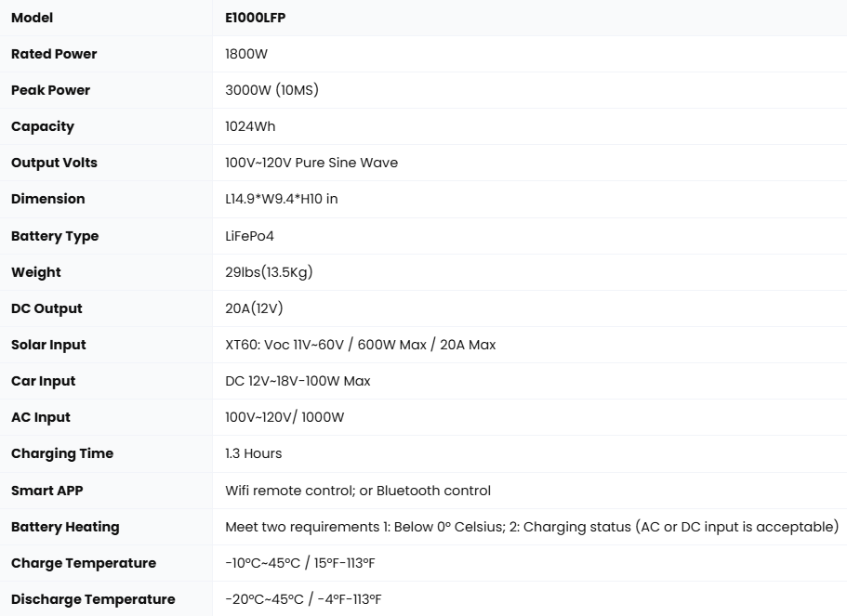Click the 3000W (10MS) peak power value
The width and height of the screenshot is (847, 616).
(272, 90)
